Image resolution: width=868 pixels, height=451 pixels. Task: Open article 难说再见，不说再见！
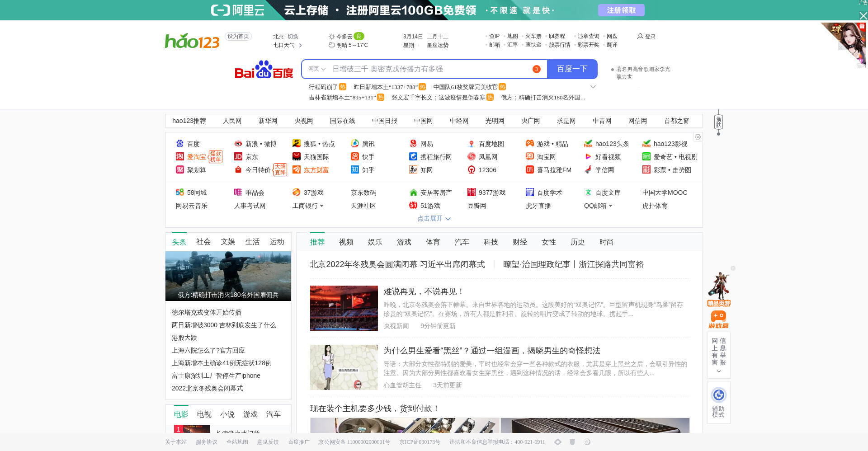(424, 291)
